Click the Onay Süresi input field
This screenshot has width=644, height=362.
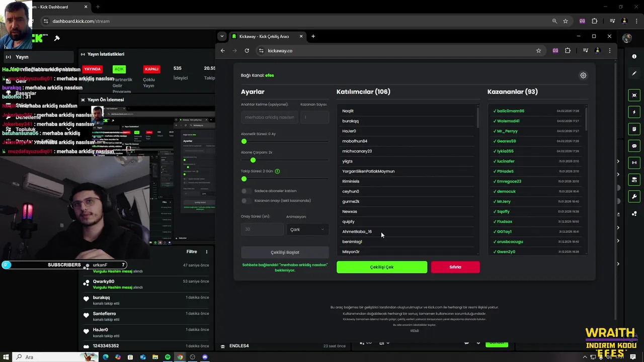pos(262,229)
